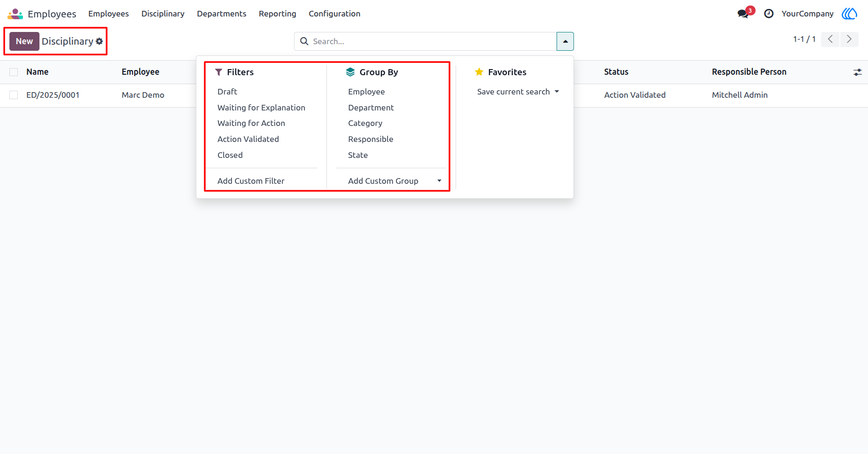Tick the checkbox for ED/2025/0001
The height and width of the screenshot is (454, 868).
(14, 95)
